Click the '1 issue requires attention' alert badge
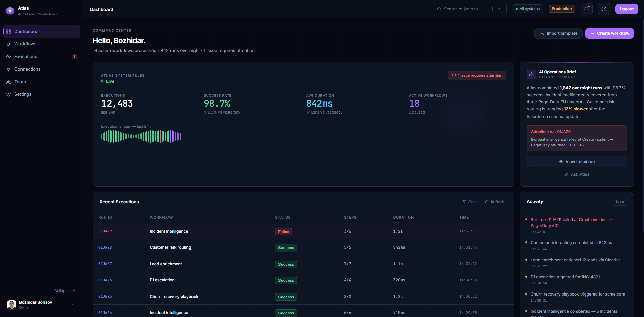The image size is (644, 317). [x=477, y=75]
